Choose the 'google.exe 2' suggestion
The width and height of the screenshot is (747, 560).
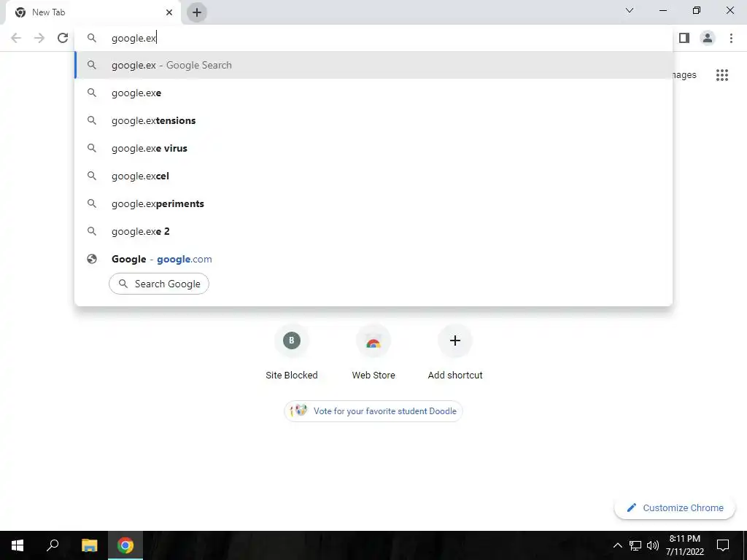374,231
